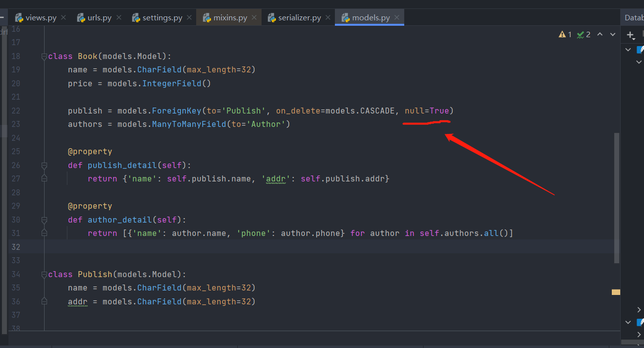Viewport: 644px width, 348px height.
Task: Jump to previous highlighted error arrow
Action: (600, 35)
